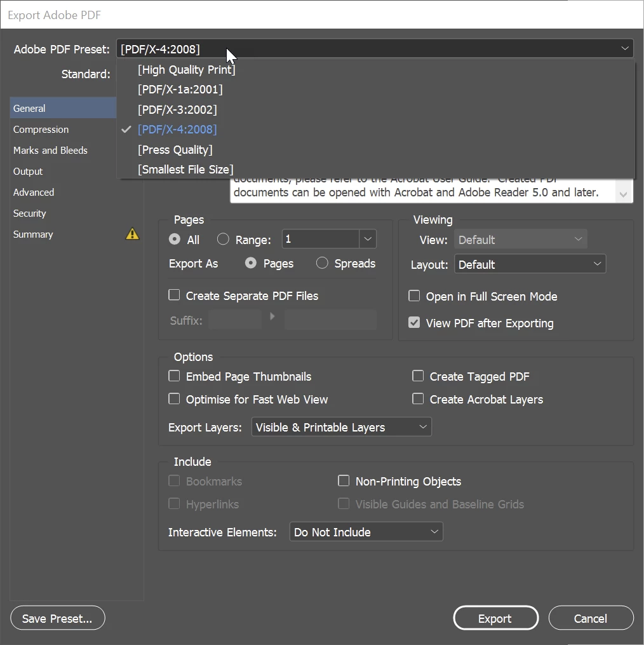Click the Bookmarks checkbox
This screenshot has width=644, height=645.
[x=174, y=480]
